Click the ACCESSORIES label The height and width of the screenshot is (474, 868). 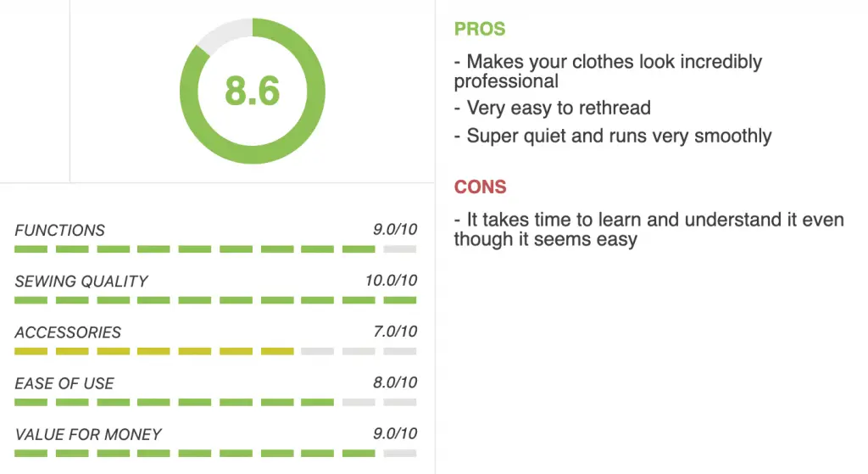point(68,332)
